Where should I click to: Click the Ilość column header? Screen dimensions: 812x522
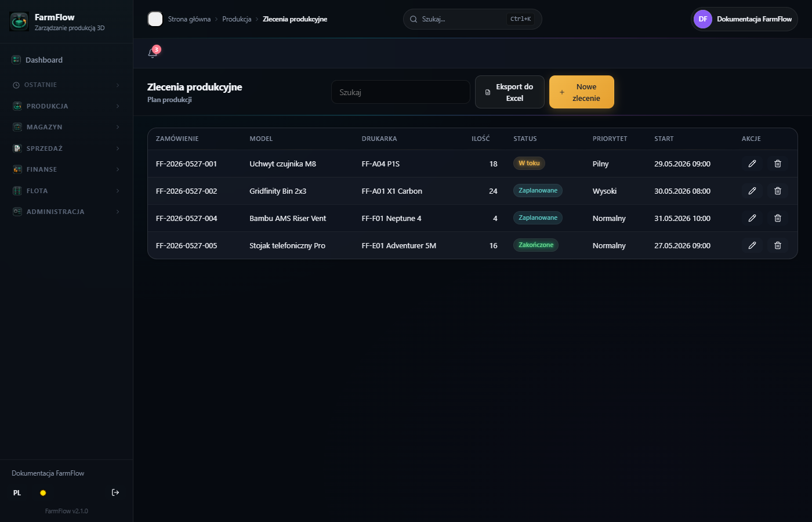[480, 139]
